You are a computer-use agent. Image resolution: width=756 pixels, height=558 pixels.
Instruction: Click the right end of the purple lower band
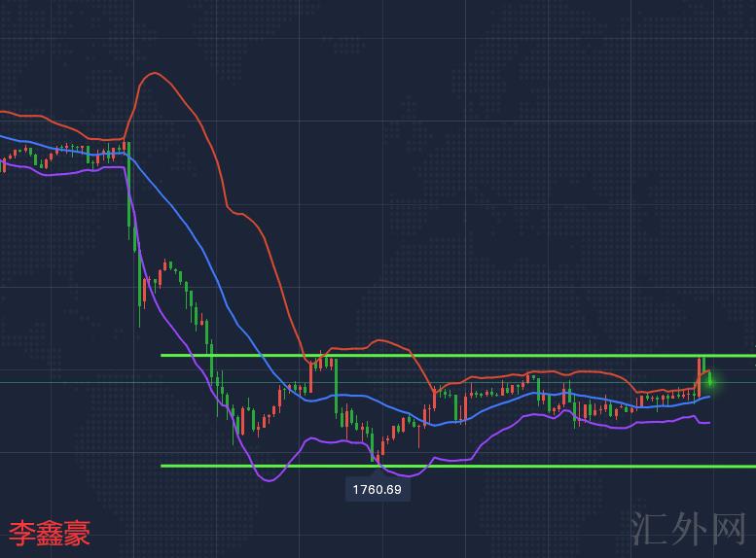[708, 422]
